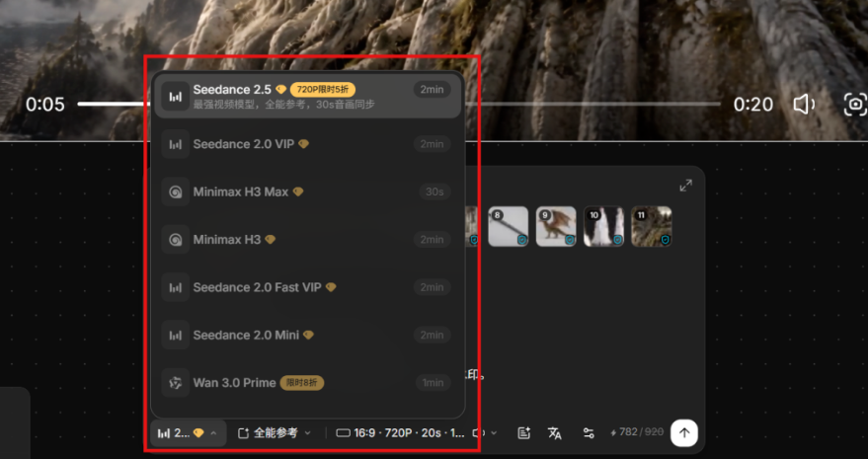Click the 720P限时5折 discount badge
Viewport: 868px width, 459px height.
click(323, 90)
